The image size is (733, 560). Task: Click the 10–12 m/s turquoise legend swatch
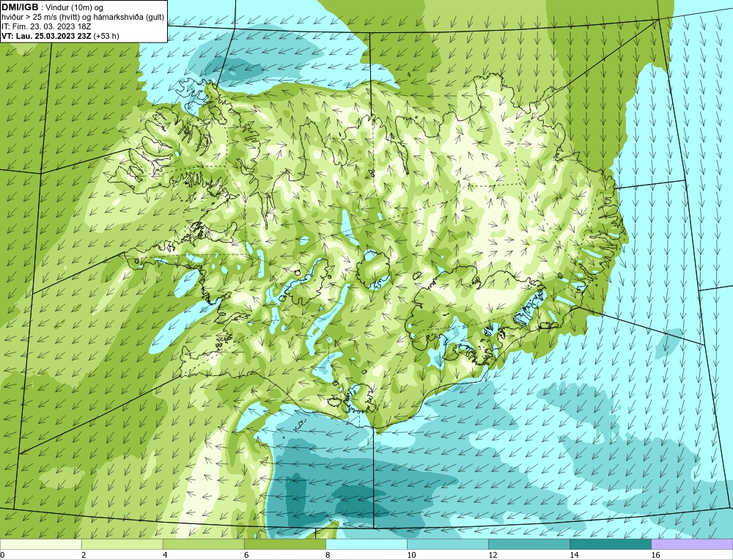(x=447, y=544)
